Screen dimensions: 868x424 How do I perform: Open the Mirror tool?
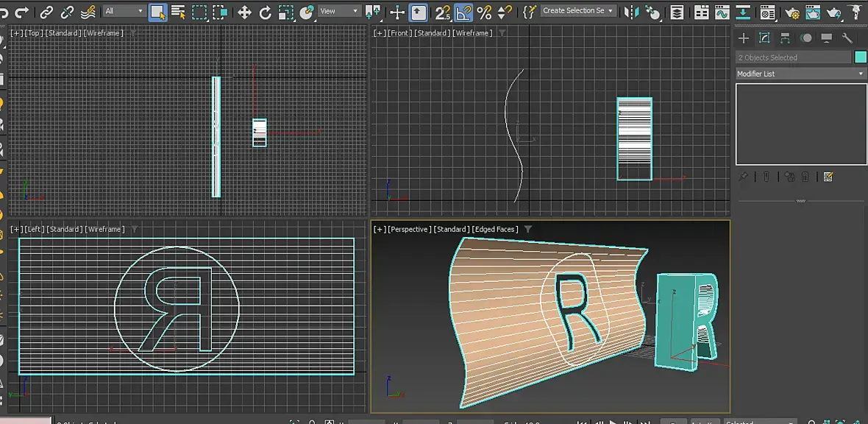coord(631,12)
